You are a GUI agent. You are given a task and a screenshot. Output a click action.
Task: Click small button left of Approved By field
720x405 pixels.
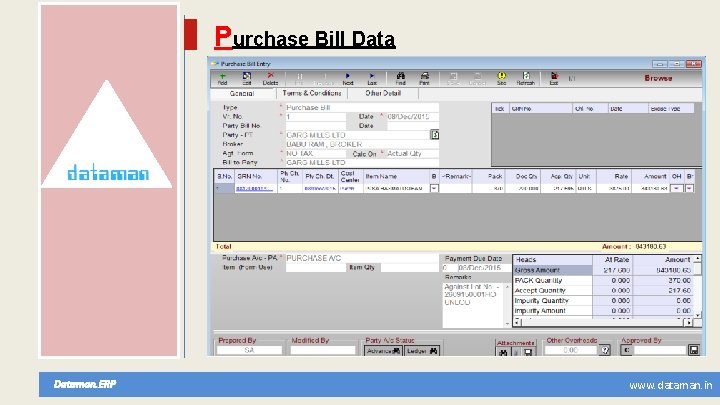click(x=626, y=350)
